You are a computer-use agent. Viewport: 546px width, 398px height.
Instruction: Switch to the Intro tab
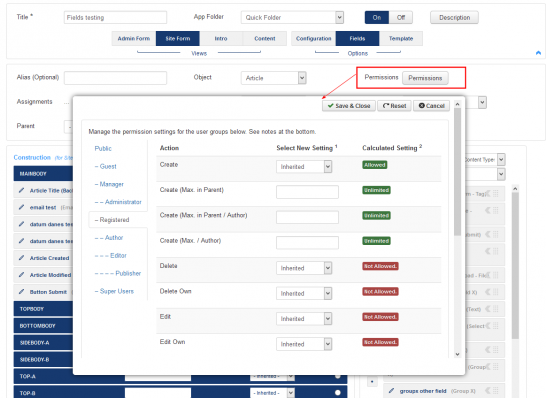pyautogui.click(x=221, y=39)
